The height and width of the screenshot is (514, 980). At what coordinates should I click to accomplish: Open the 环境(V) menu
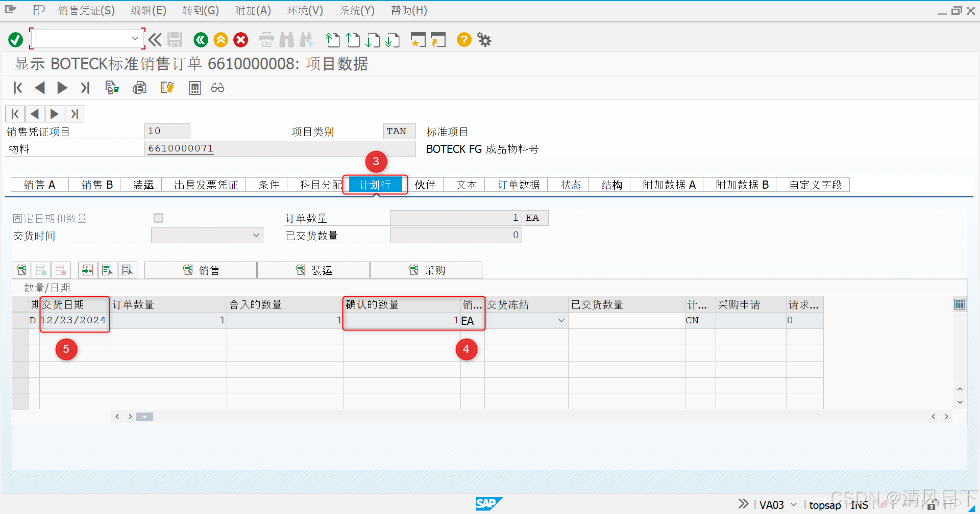[x=305, y=10]
